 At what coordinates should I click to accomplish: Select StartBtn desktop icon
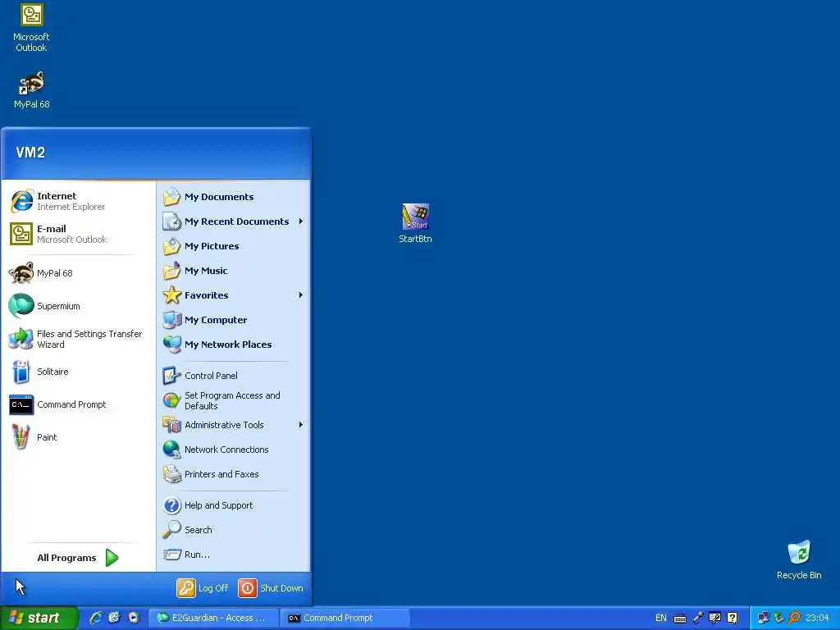coord(415,224)
